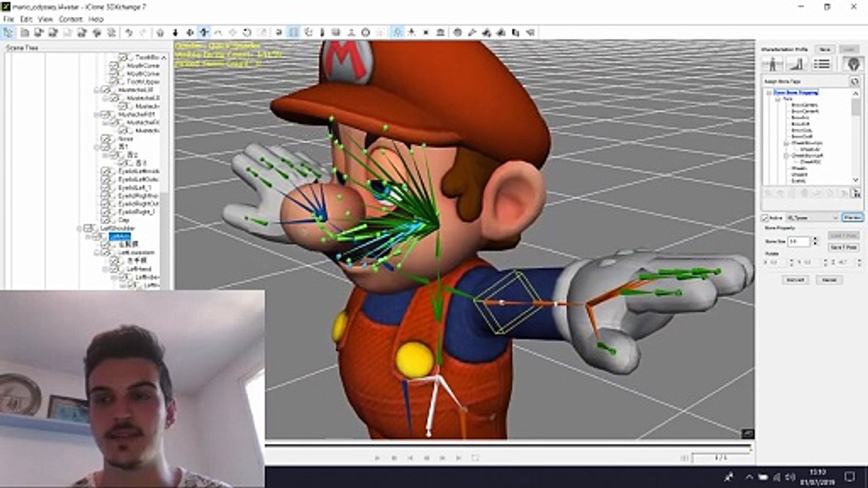Click the small icon at viewport bottom-right corner
The height and width of the screenshot is (488, 868).
(x=747, y=432)
